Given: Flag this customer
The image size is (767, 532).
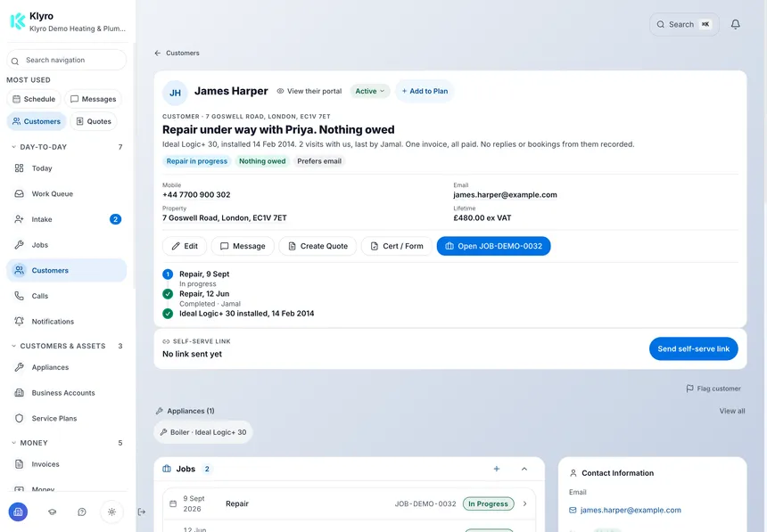Looking at the screenshot, I should coord(713,389).
